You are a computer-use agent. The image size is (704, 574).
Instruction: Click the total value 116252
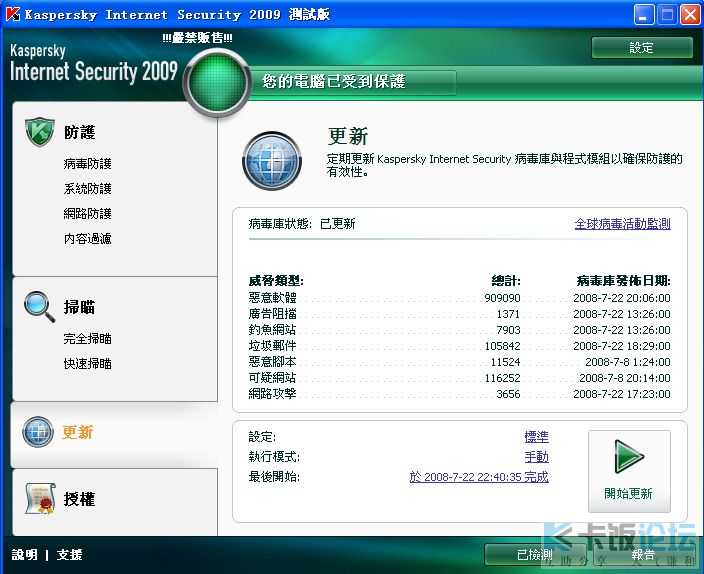(502, 378)
